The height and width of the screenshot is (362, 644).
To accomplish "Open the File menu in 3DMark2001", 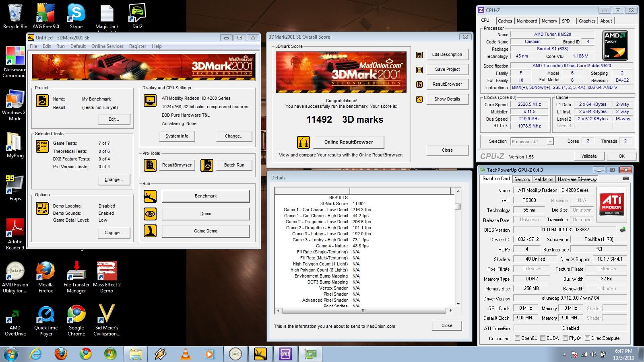I will [33, 46].
